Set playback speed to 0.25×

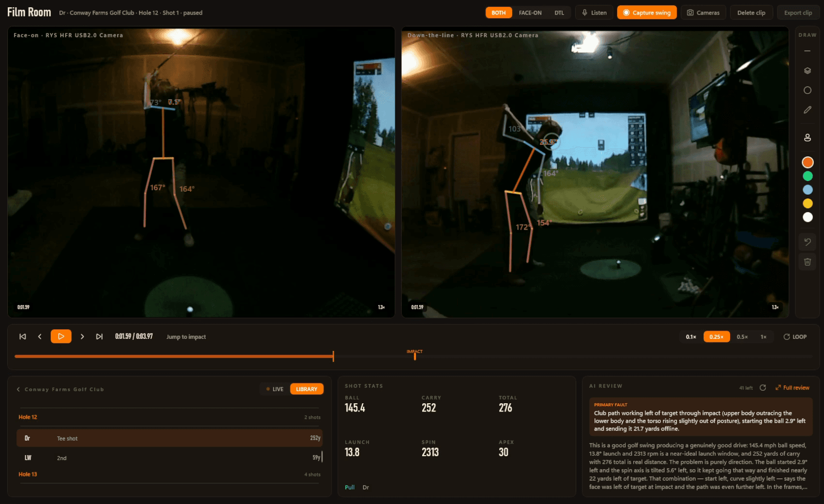717,337
